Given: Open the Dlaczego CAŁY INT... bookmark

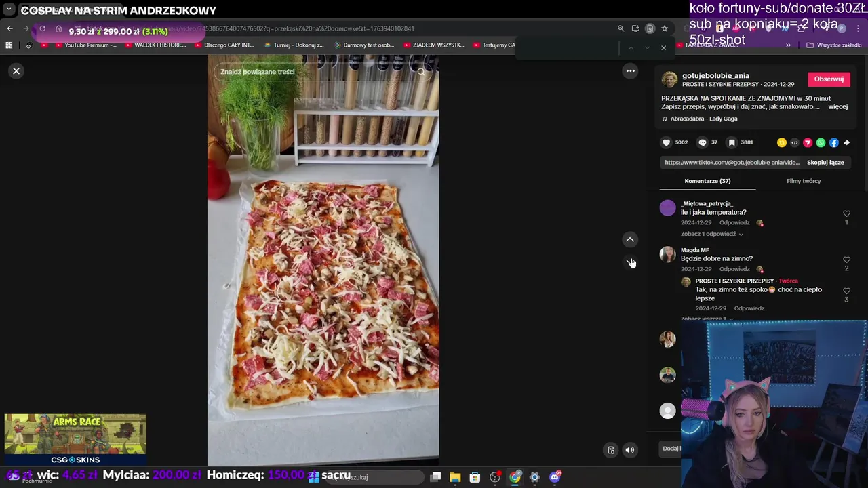Looking at the screenshot, I should 224,45.
